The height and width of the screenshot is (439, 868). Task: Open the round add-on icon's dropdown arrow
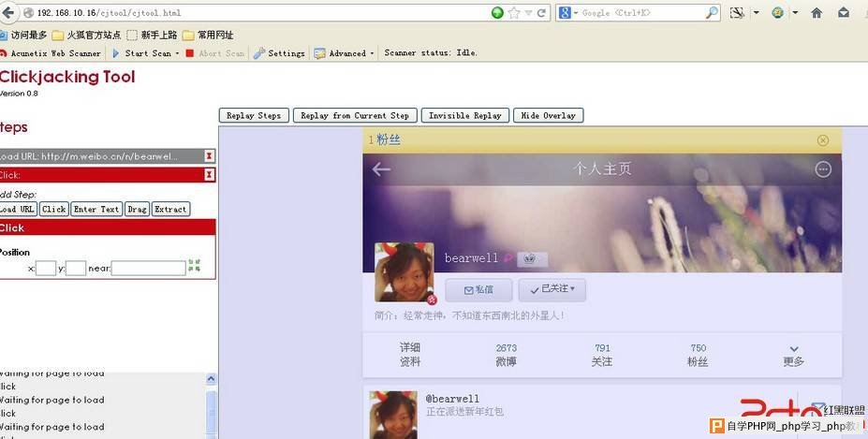(796, 13)
